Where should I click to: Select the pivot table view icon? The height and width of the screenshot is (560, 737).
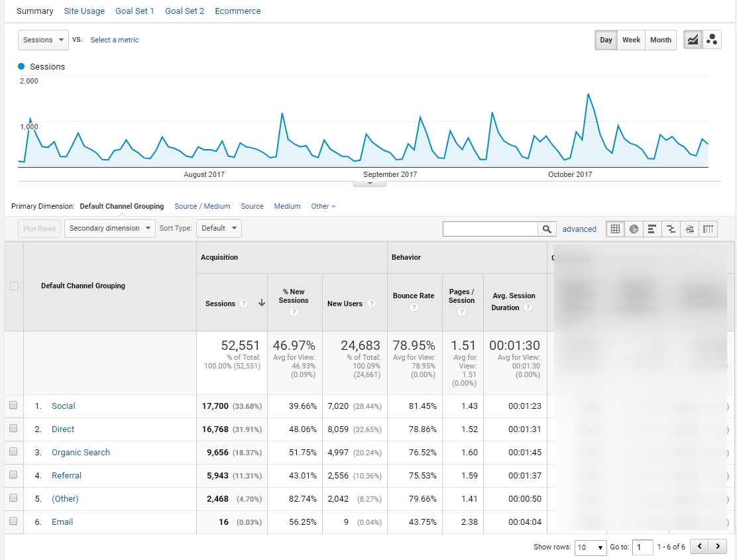(x=709, y=229)
